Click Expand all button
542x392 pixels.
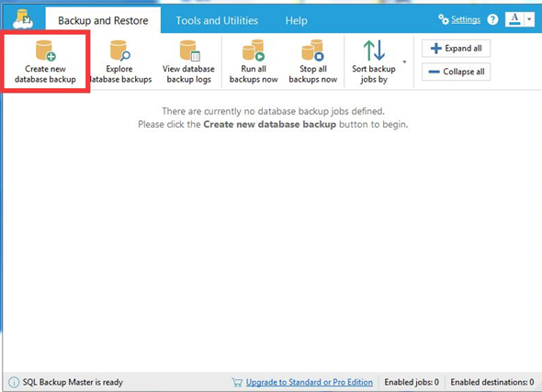[456, 49]
